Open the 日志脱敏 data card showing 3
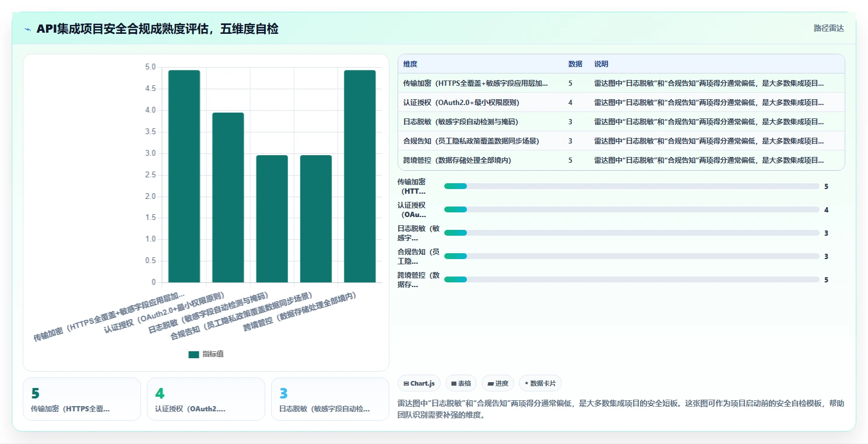Screen dimensions: 868x444 click(330, 399)
